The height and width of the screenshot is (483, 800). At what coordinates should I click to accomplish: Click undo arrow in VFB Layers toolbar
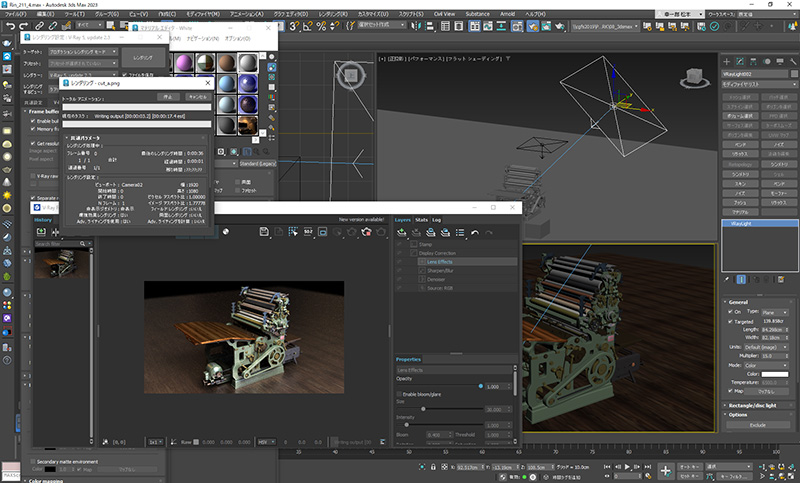click(475, 233)
